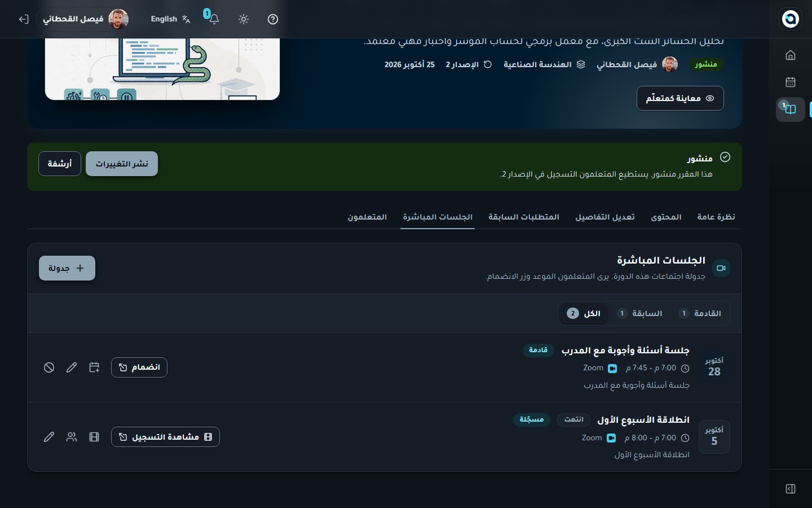Screen dimensions: 812x508
Task: Open courses book icon in sidebar
Action: tap(791, 109)
